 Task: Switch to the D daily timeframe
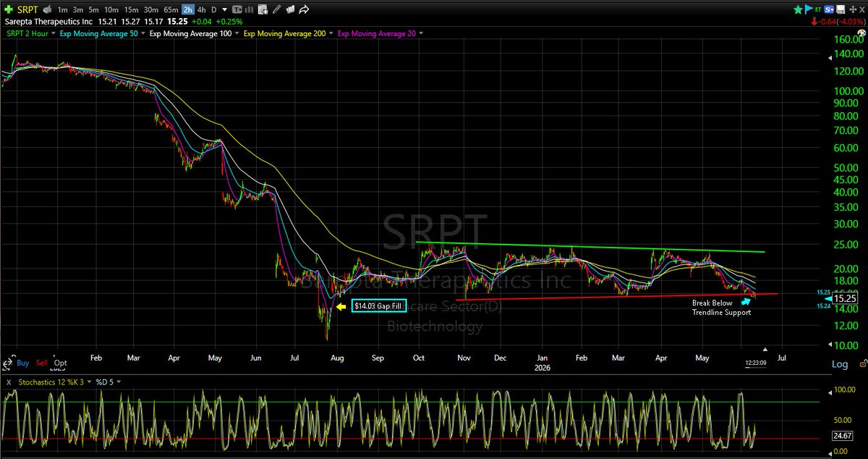tap(214, 10)
